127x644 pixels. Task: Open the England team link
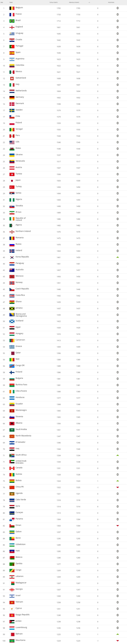(19, 27)
